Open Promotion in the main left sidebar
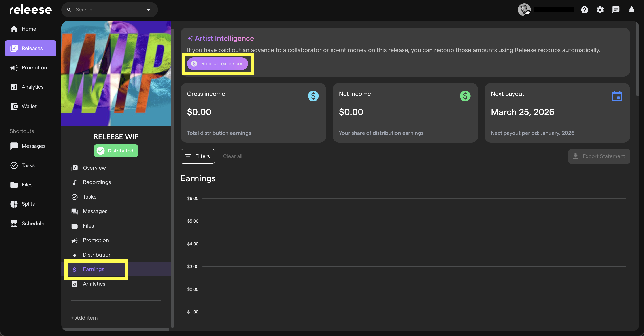This screenshot has height=336, width=644. (x=30, y=68)
